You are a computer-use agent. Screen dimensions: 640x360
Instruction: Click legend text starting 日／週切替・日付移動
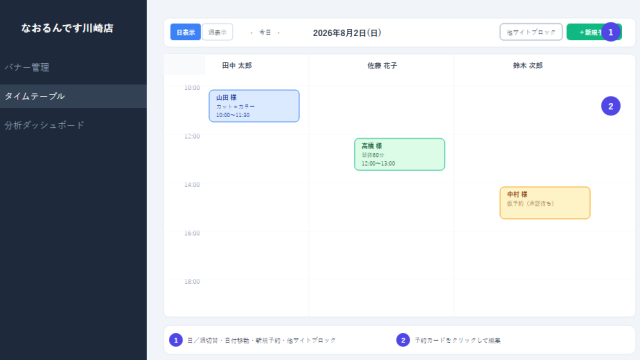[261, 340]
